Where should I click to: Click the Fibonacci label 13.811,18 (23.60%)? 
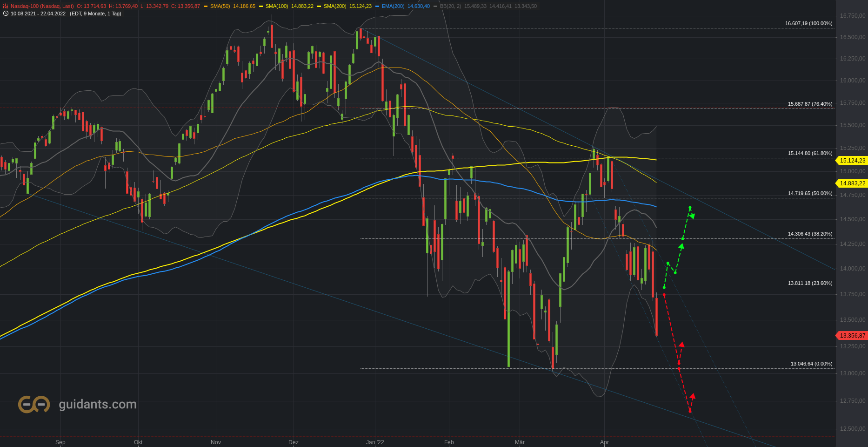click(x=810, y=283)
